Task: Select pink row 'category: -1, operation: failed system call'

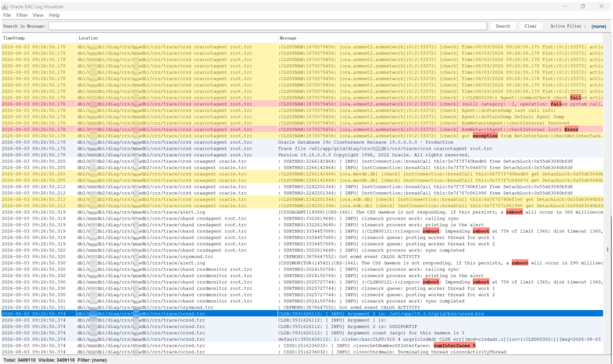Action: coord(302,104)
